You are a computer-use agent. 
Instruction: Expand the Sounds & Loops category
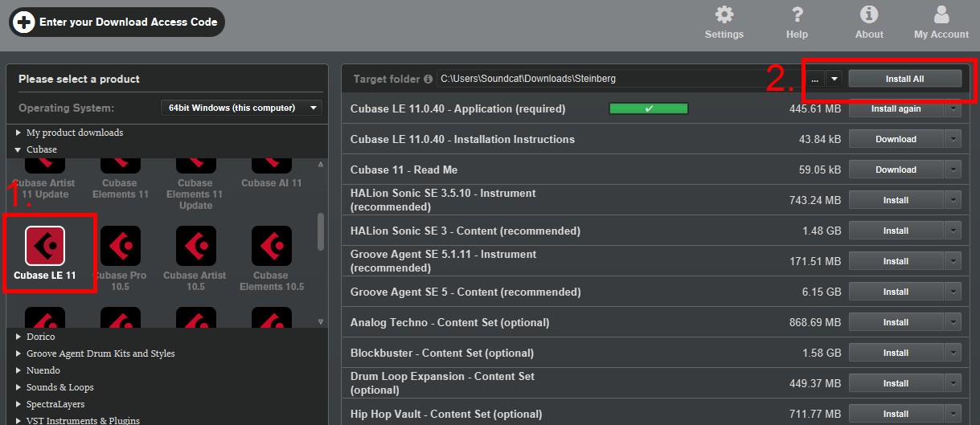coord(18,387)
